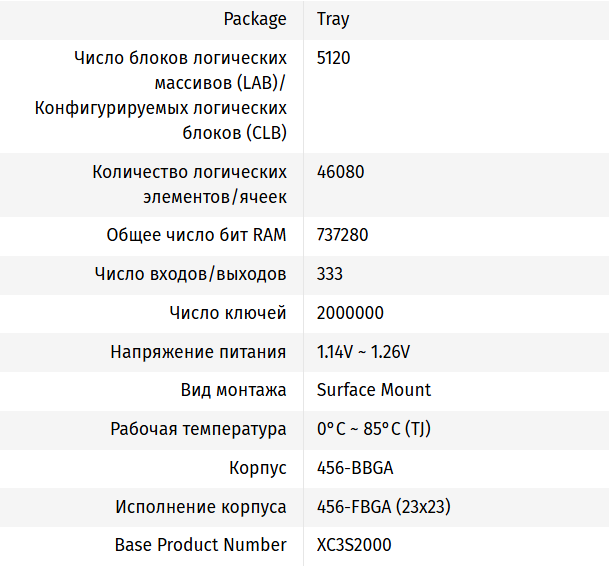The width and height of the screenshot is (609, 570).
Task: Click the 456-FBGA (23x23) value
Action: click(x=383, y=507)
